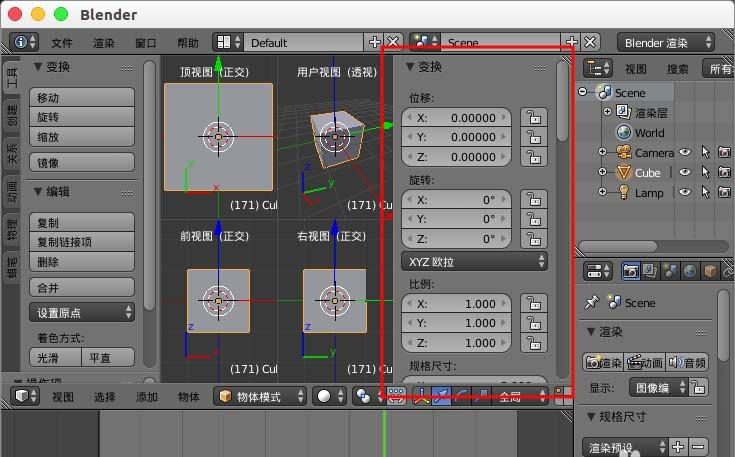The image size is (735, 457).
Task: Click the 镜像 button
Action: click(x=82, y=162)
